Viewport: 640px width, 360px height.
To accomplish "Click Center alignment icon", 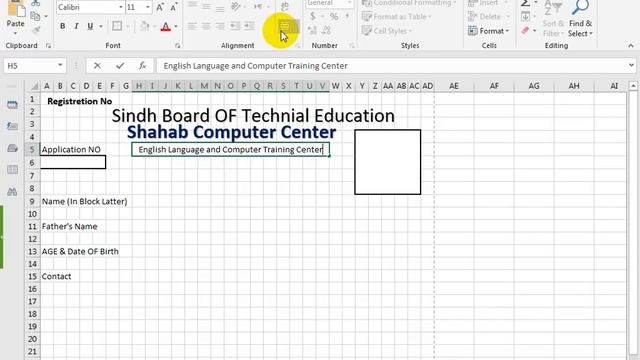I will [206, 26].
